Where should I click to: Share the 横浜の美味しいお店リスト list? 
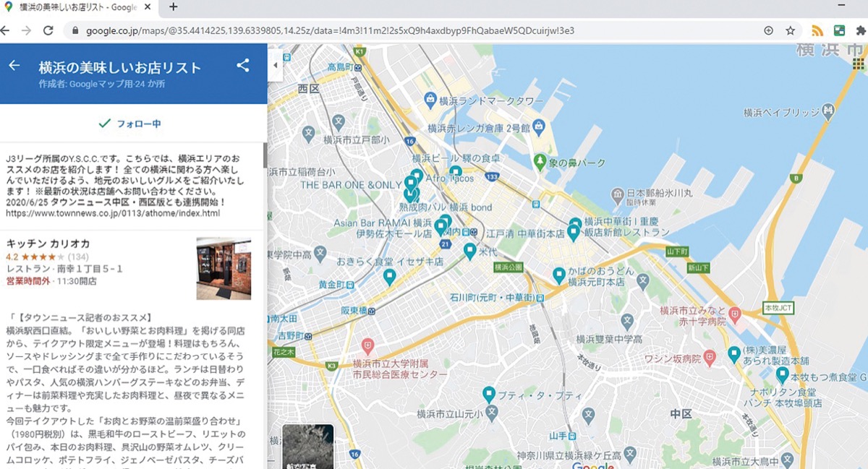pos(243,64)
